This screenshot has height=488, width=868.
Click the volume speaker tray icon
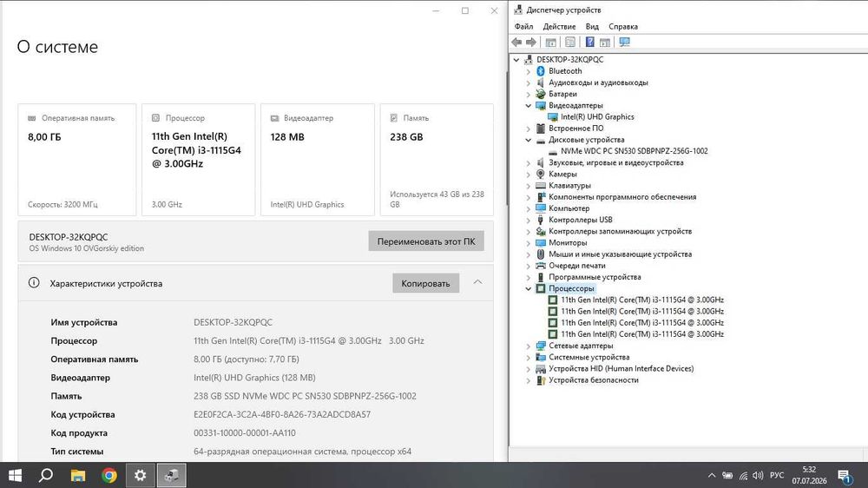coord(758,476)
